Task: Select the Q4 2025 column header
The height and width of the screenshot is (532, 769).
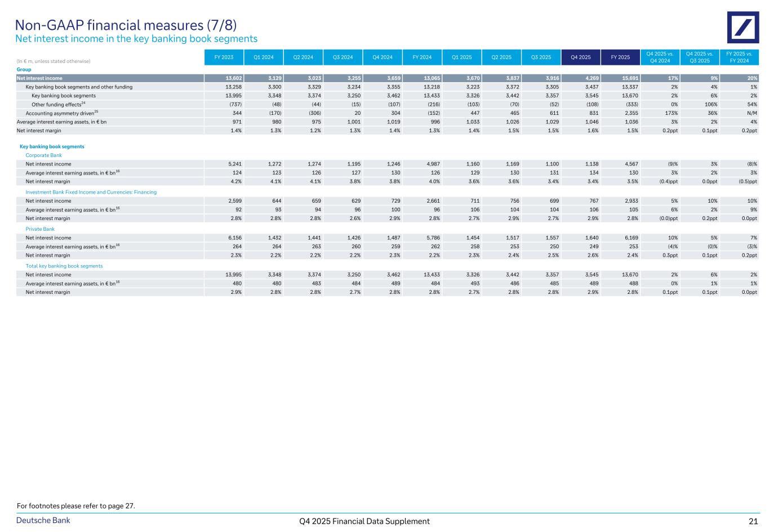Action: pos(580,57)
